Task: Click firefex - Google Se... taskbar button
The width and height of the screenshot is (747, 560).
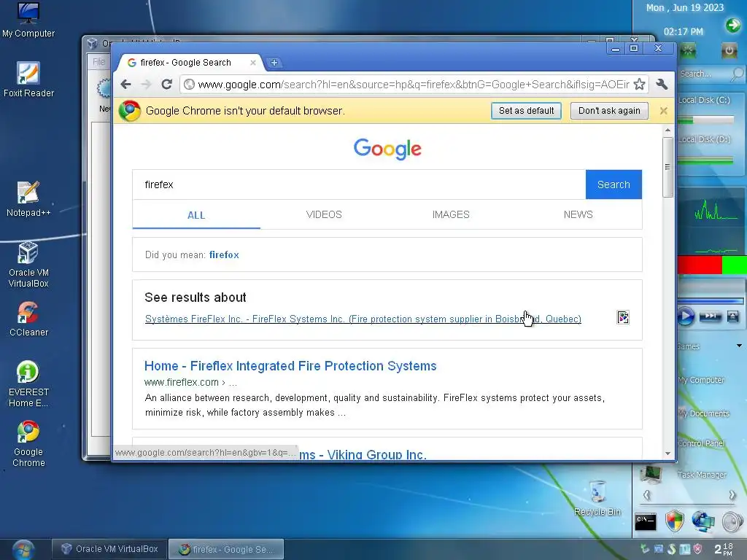Action: coord(226,549)
